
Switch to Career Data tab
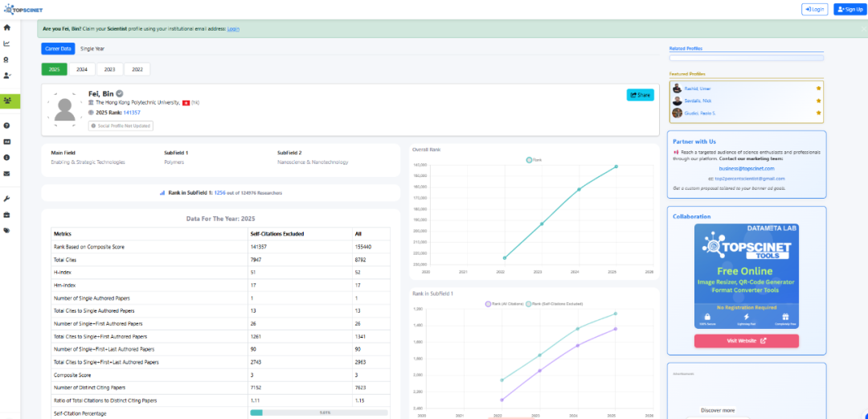pos(58,49)
